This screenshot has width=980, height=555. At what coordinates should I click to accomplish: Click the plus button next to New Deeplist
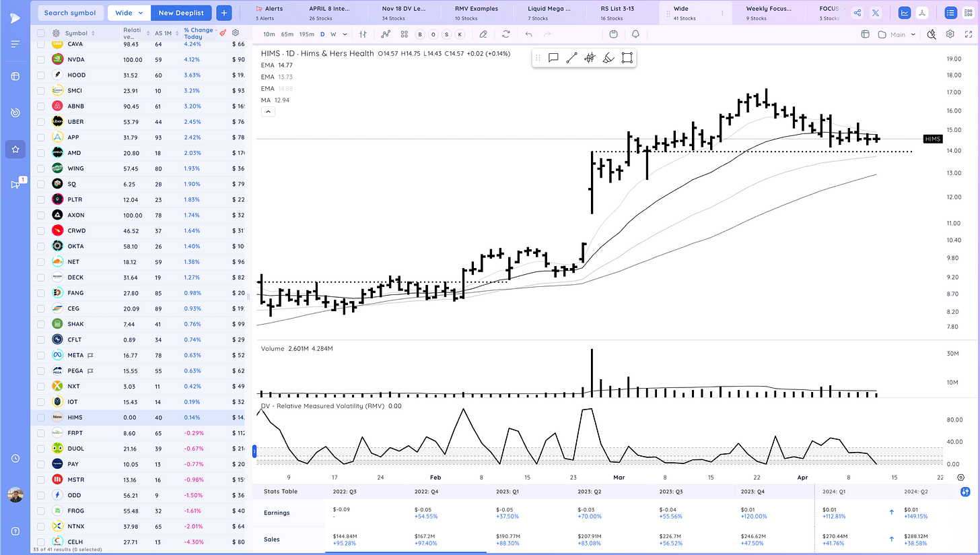pos(224,13)
